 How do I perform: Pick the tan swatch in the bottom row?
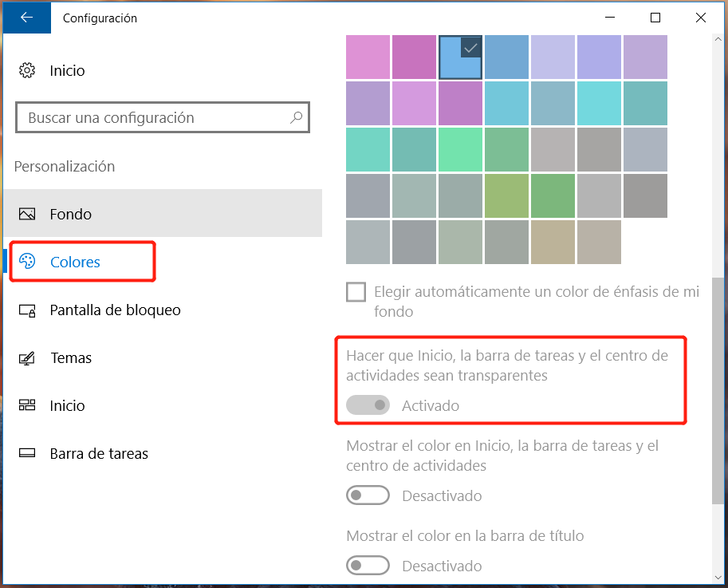click(x=553, y=242)
